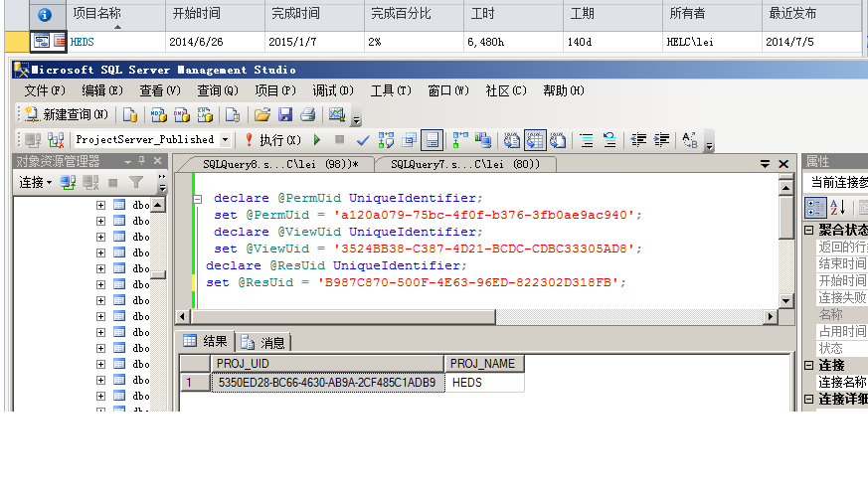Click the Connect Object Explorer icon beside 连接
The image size is (868, 500).
click(68, 182)
